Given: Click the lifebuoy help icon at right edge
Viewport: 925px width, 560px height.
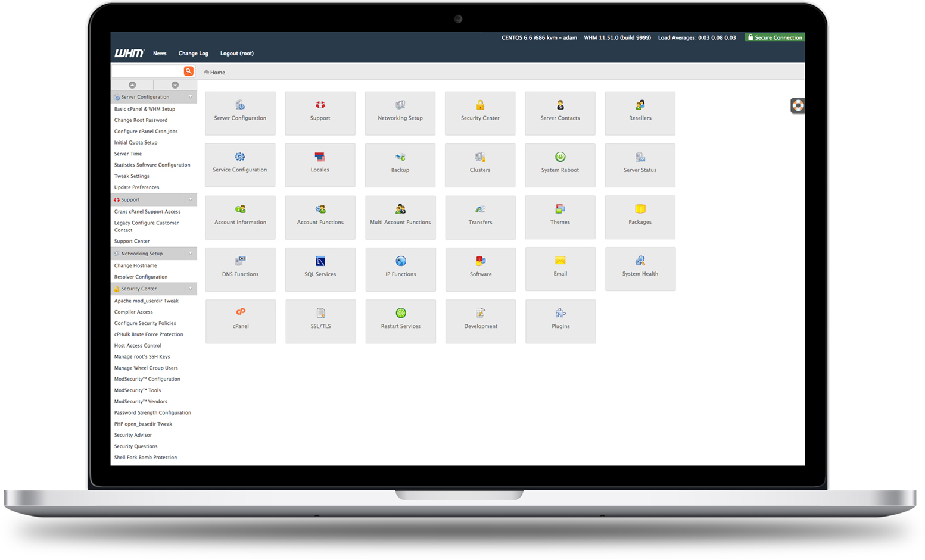Looking at the screenshot, I should 798,106.
